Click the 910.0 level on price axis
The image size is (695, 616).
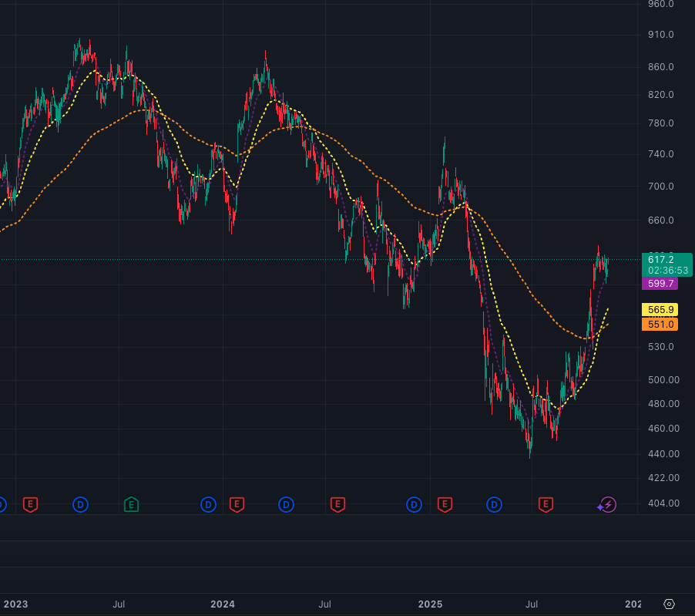pyautogui.click(x=661, y=35)
